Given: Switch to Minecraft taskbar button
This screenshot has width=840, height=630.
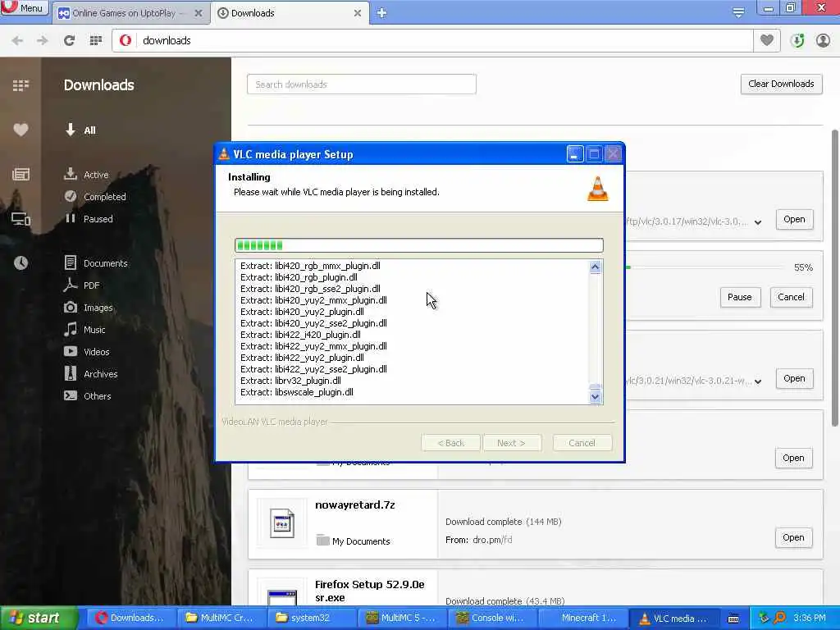Looking at the screenshot, I should pos(582,619).
